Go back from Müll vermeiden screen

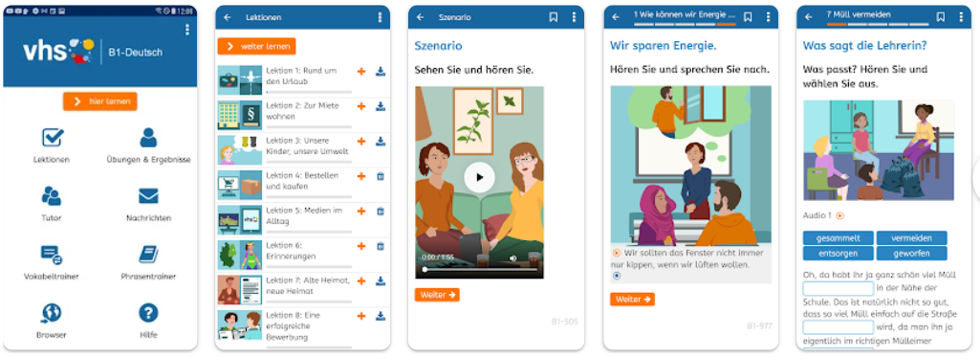tap(809, 17)
